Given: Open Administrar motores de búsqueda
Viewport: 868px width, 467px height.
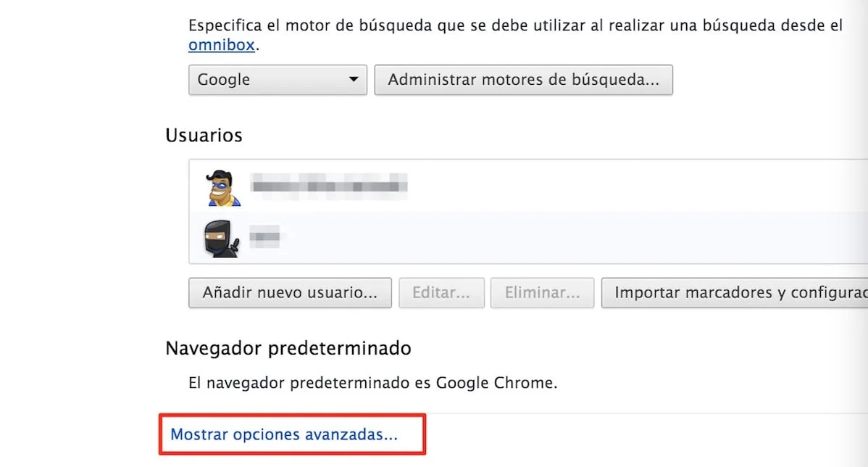Looking at the screenshot, I should tap(523, 80).
